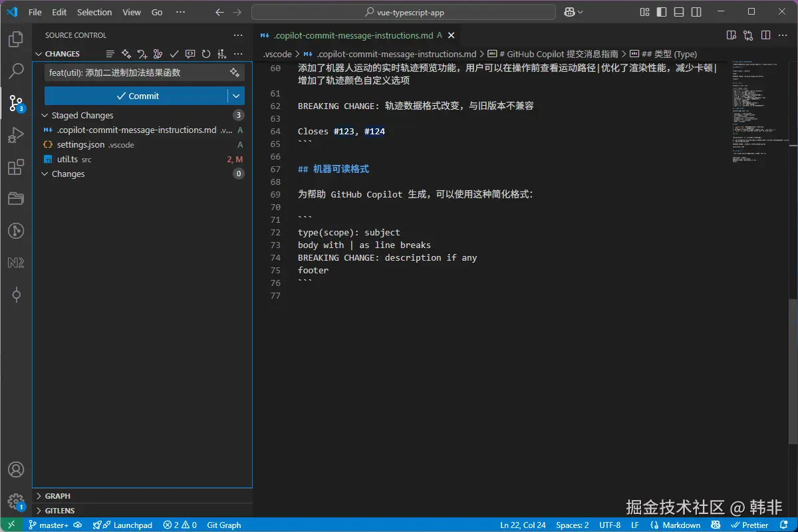The image size is (798, 532).
Task: Open Manage gear icon in activity bar
Action: click(x=16, y=501)
